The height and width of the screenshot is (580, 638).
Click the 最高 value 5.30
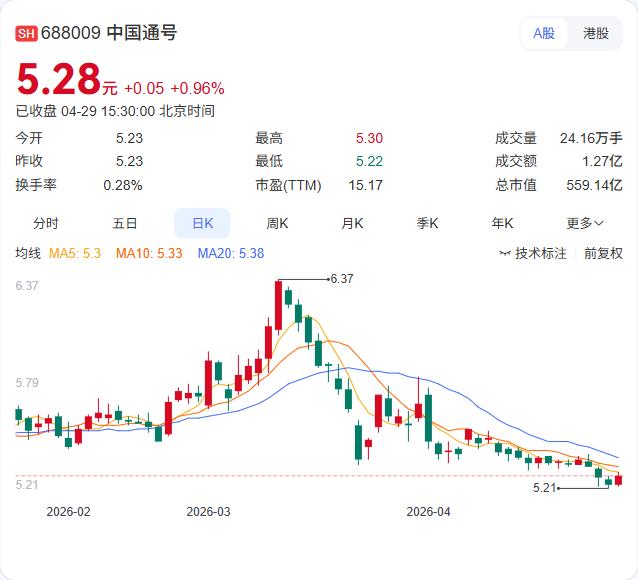[x=369, y=138]
